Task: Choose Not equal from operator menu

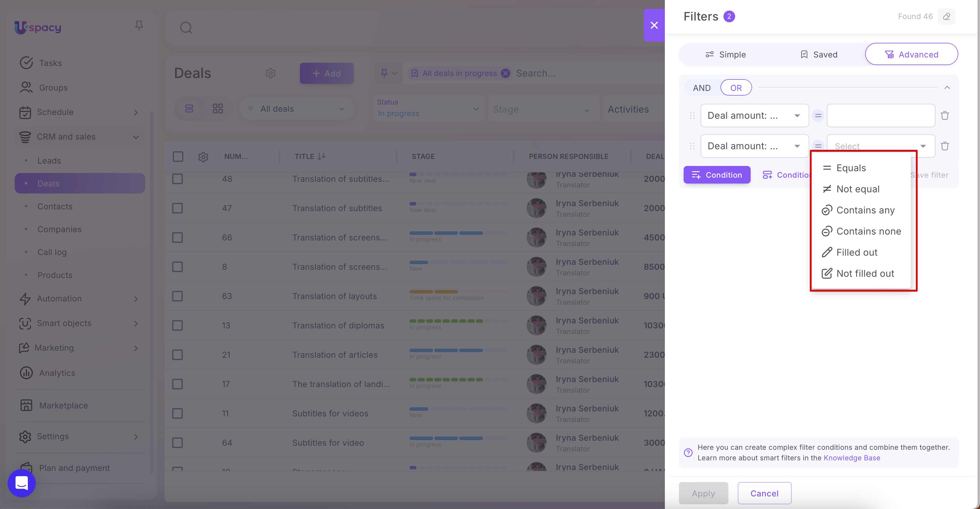Action: tap(858, 189)
